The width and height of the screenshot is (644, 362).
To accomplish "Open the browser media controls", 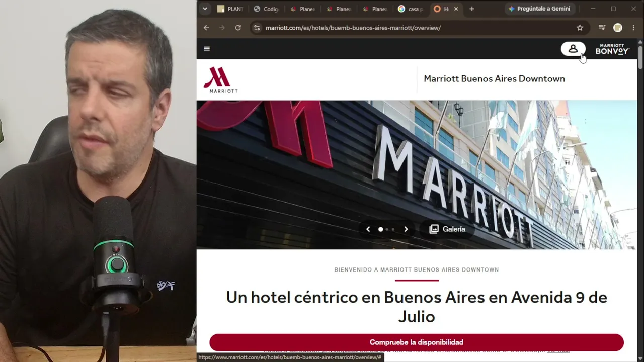I will tap(602, 28).
